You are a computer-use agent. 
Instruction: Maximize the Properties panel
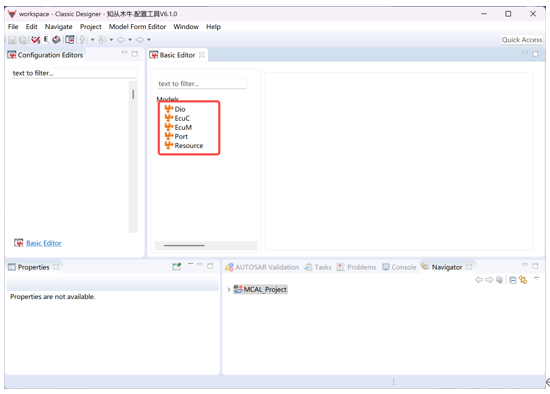coord(210,266)
